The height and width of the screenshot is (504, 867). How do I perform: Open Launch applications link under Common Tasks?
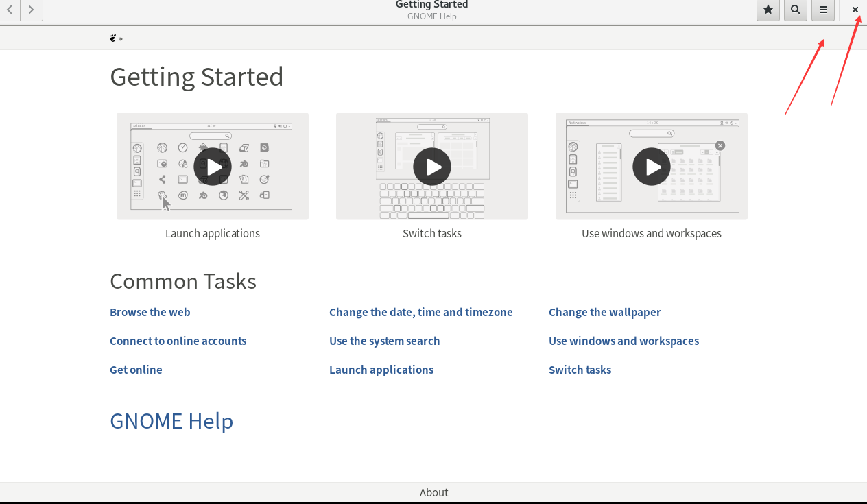[x=381, y=370]
